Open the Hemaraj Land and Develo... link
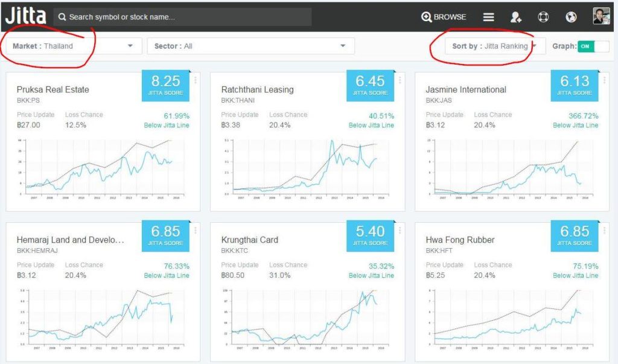The height and width of the screenshot is (364, 618). [x=70, y=240]
